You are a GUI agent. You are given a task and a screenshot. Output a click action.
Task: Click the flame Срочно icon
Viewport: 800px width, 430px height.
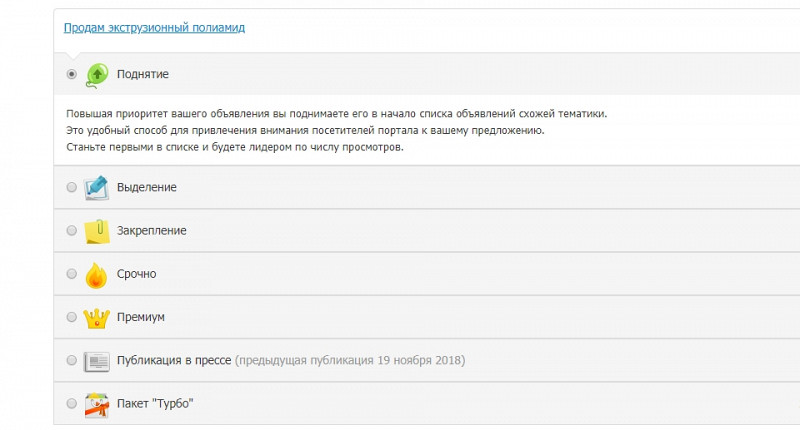pos(96,275)
